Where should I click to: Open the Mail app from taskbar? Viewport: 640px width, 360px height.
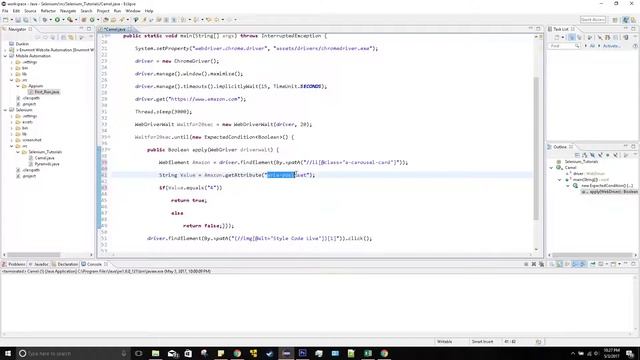click(172, 353)
